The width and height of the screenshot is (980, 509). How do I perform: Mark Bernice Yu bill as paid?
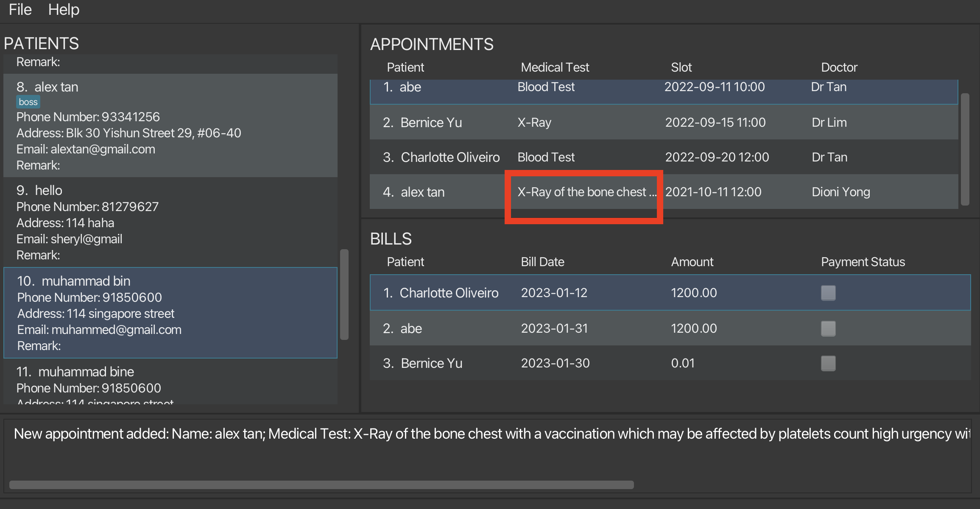(828, 363)
